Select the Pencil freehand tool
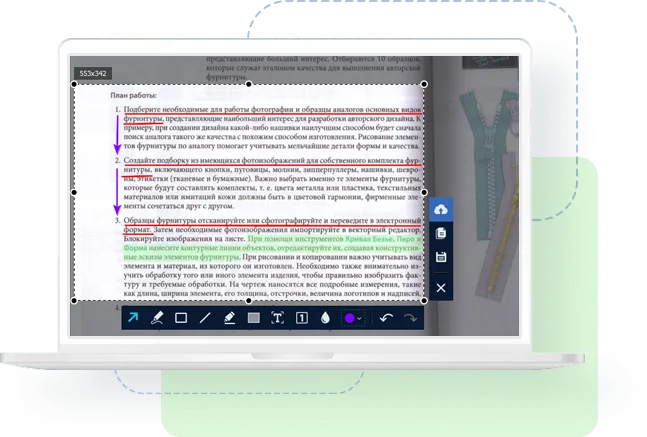The image size is (647, 437). click(157, 318)
